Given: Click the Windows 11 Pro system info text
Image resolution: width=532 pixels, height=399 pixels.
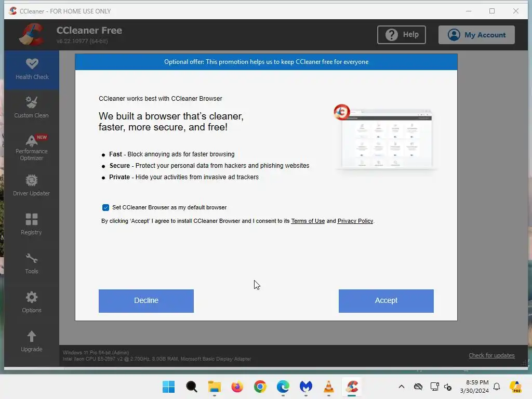Looking at the screenshot, I should pyautogui.click(x=96, y=353).
